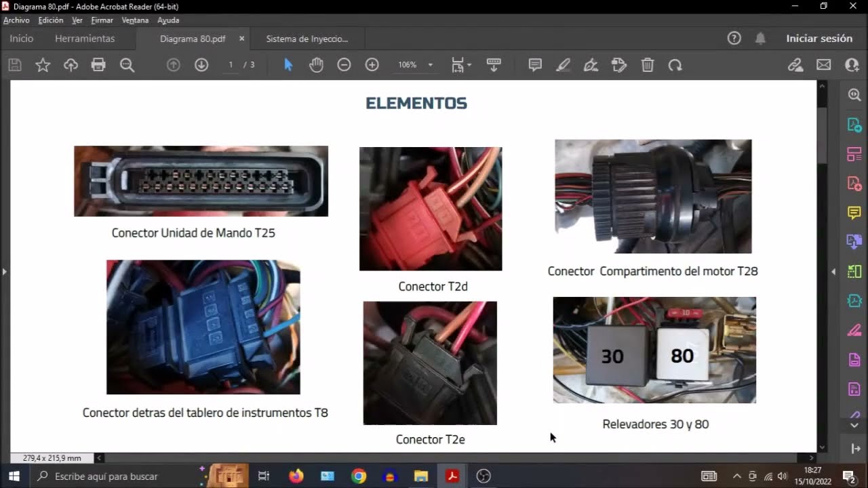
Task: Switch to the Inicio tab
Action: [x=21, y=39]
